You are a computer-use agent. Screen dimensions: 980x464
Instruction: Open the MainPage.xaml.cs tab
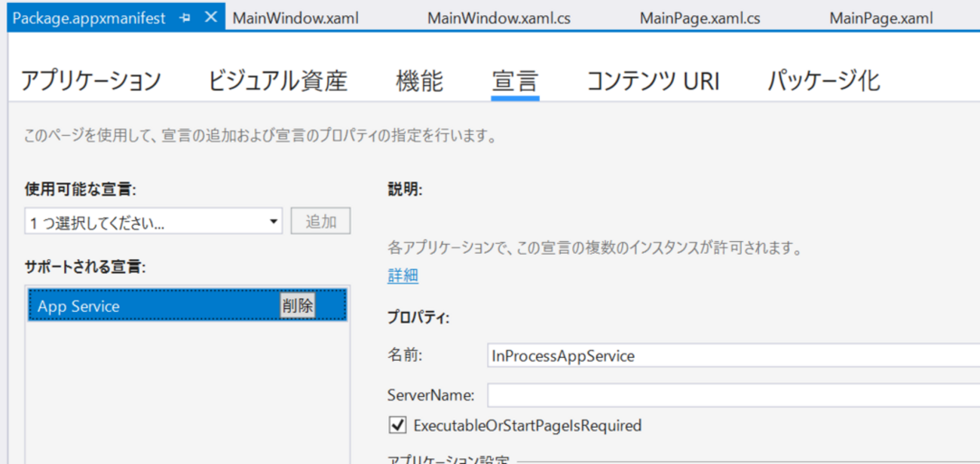coord(700,18)
